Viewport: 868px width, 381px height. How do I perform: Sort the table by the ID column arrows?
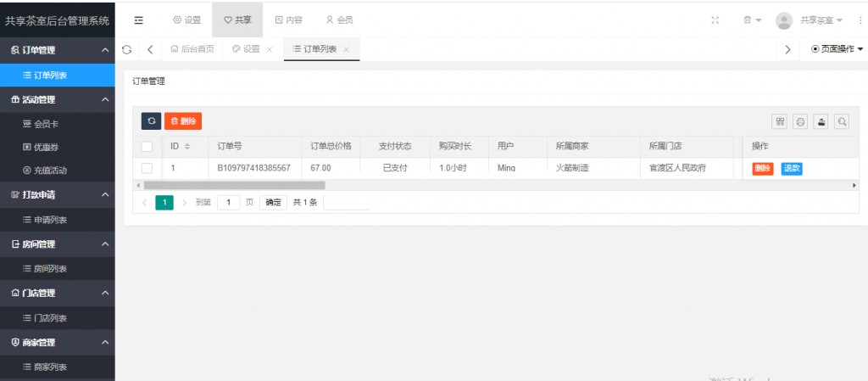click(187, 147)
